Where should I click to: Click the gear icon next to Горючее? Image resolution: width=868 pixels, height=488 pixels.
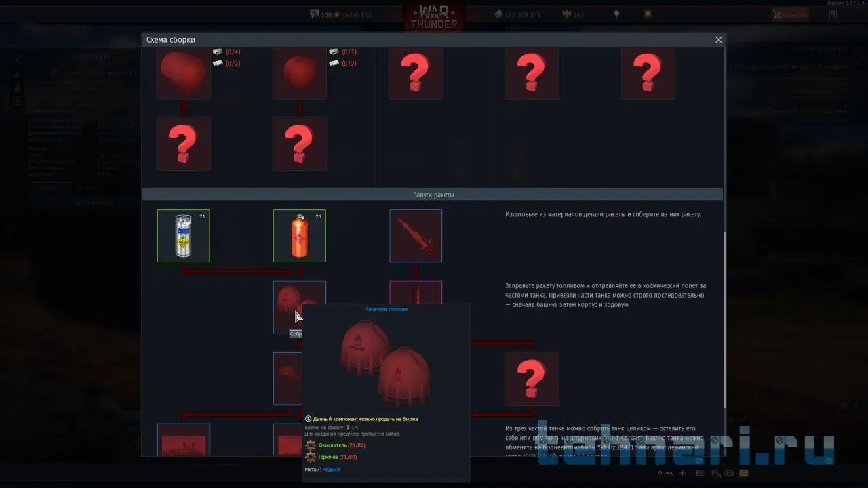click(x=311, y=457)
